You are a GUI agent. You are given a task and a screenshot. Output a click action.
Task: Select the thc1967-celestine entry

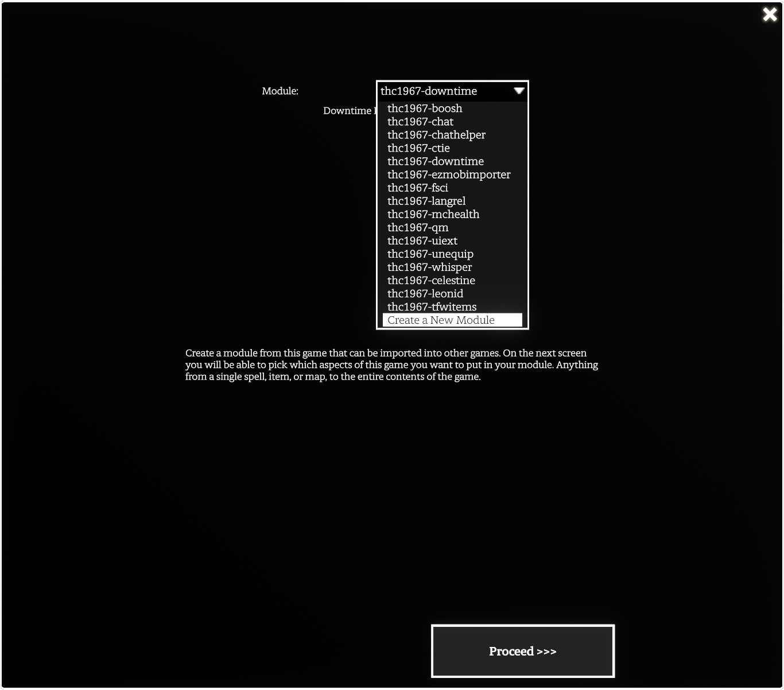[x=431, y=280]
